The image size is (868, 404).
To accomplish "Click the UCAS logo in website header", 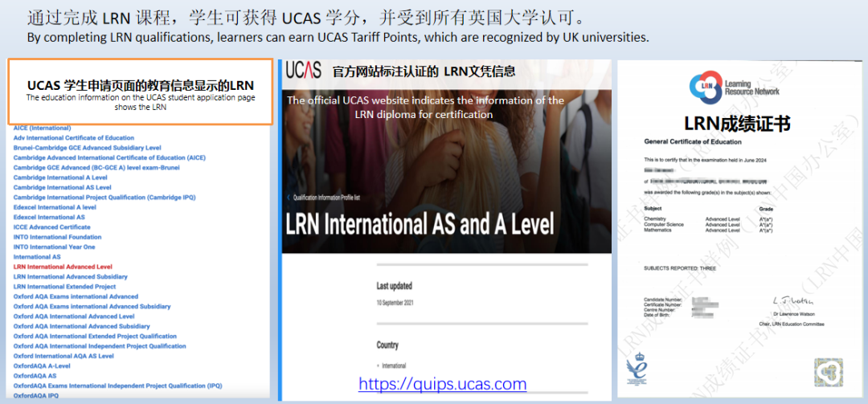I will 304,71.
